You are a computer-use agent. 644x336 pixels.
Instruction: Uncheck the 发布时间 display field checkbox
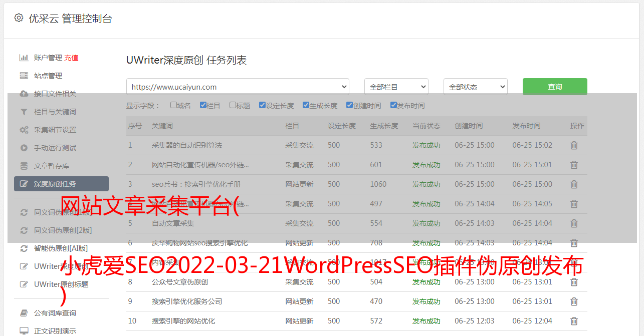point(393,105)
